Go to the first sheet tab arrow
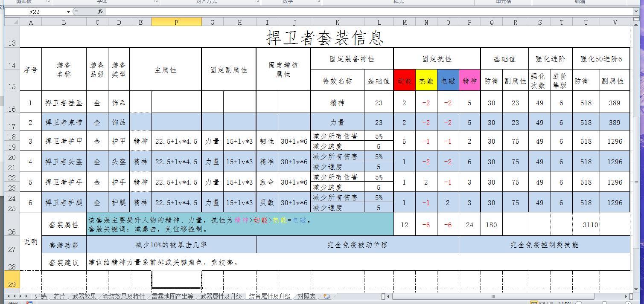The image size is (644, 304). pos(9,296)
